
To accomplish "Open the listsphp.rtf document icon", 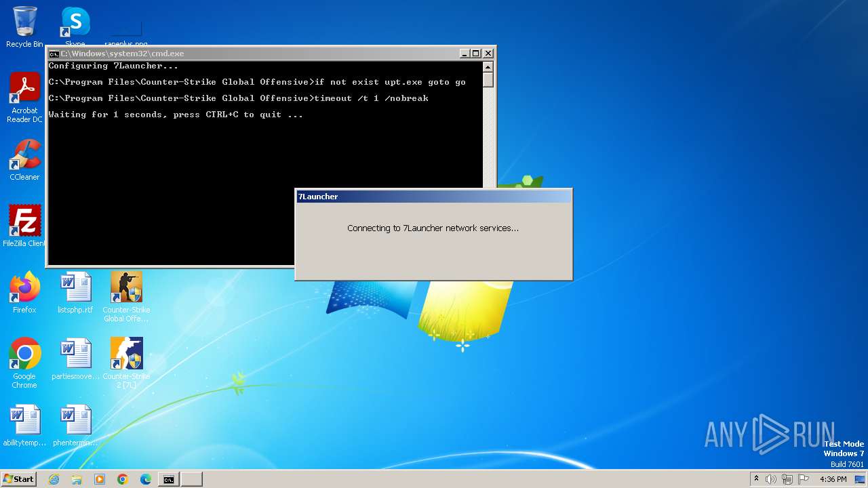I will point(75,293).
